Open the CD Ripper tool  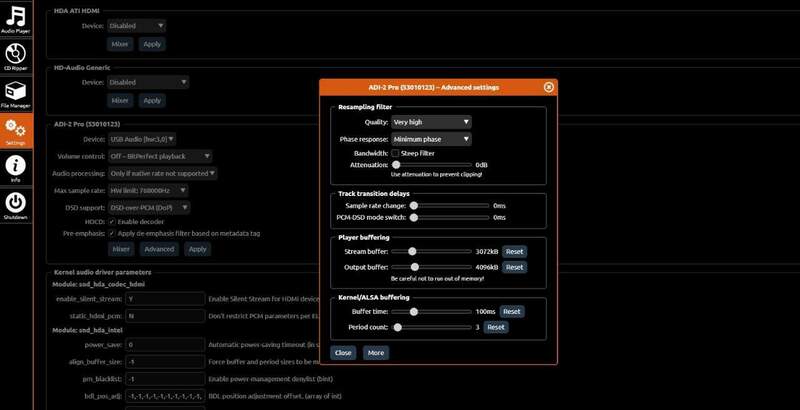[16, 58]
